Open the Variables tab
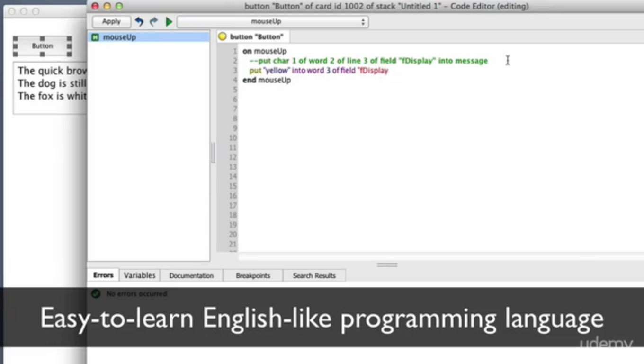The height and width of the screenshot is (364, 644). pos(139,275)
